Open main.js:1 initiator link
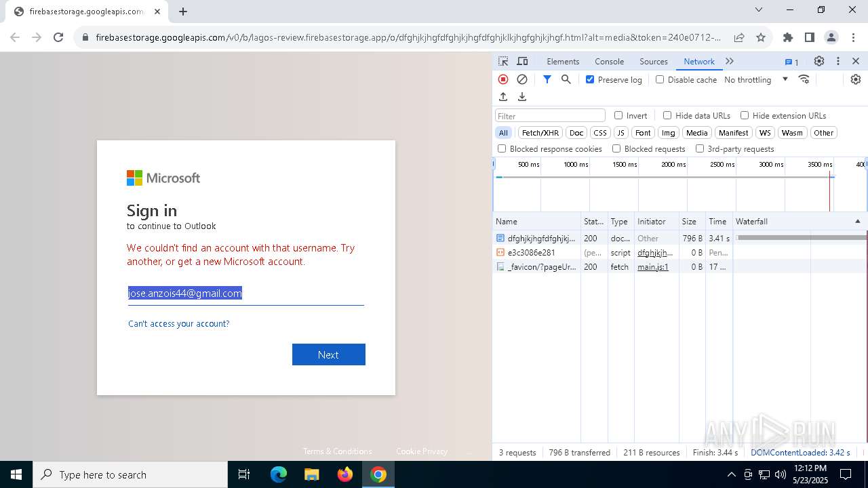This screenshot has height=488, width=868. (x=653, y=267)
